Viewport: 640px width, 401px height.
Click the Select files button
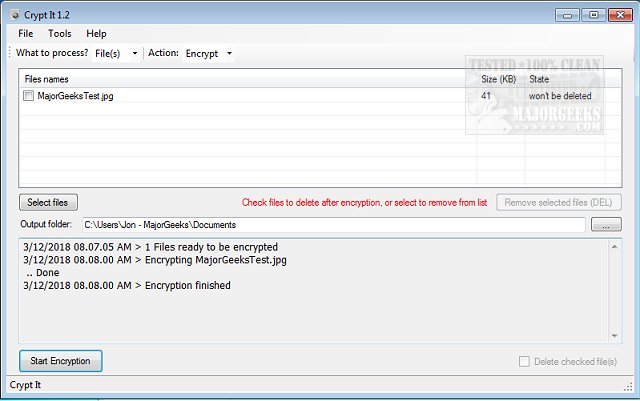point(48,203)
